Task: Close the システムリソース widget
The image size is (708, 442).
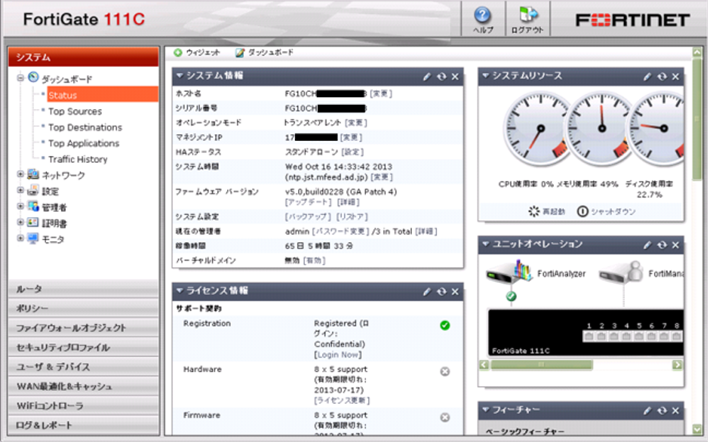Action: 675,77
